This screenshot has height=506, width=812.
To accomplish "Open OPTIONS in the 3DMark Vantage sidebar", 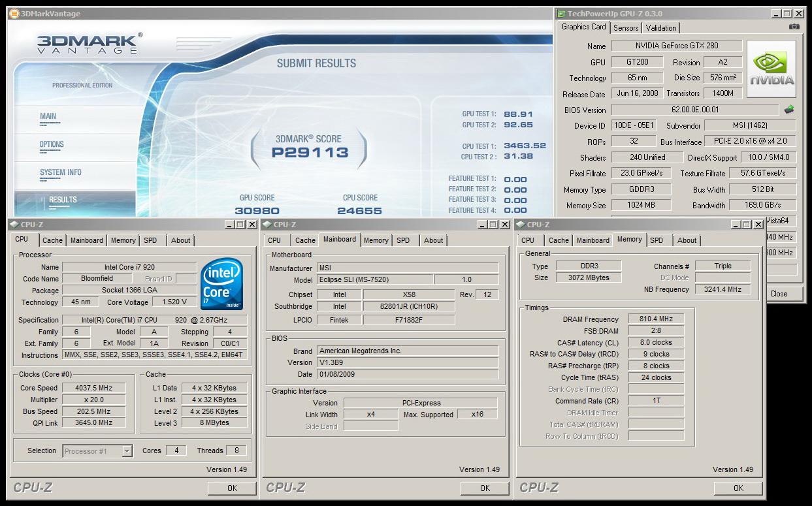I will (x=52, y=144).
